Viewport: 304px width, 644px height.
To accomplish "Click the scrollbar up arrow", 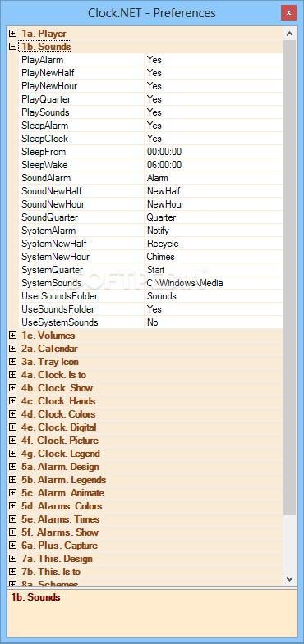I will tap(289, 34).
